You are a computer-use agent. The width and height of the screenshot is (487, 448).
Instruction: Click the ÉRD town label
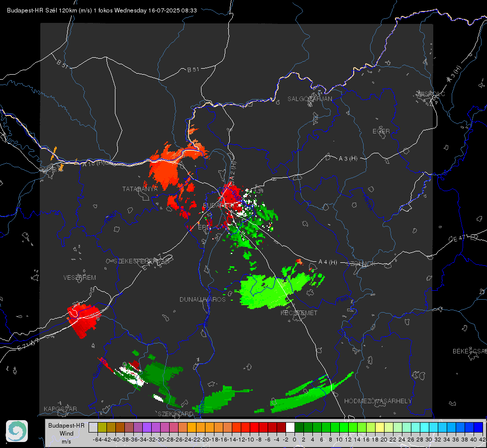pos(204,227)
